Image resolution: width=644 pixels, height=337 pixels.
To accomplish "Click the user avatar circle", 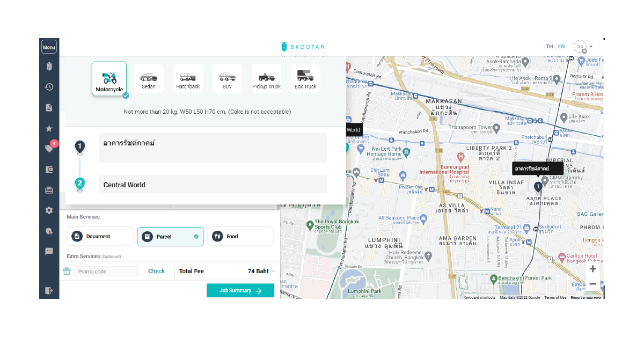I will coord(580,47).
